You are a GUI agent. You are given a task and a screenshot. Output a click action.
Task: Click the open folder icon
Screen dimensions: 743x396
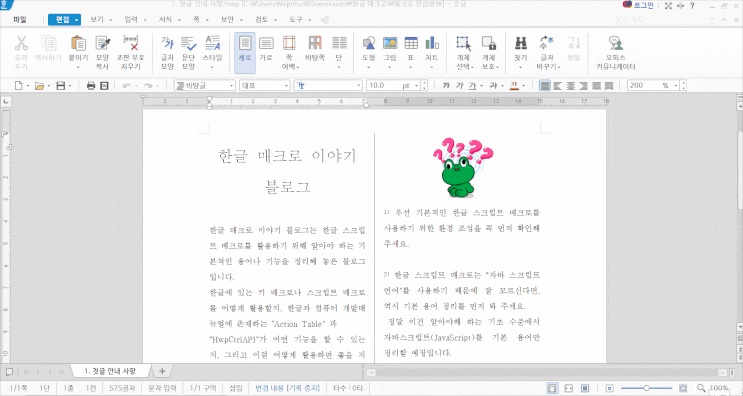(x=39, y=86)
